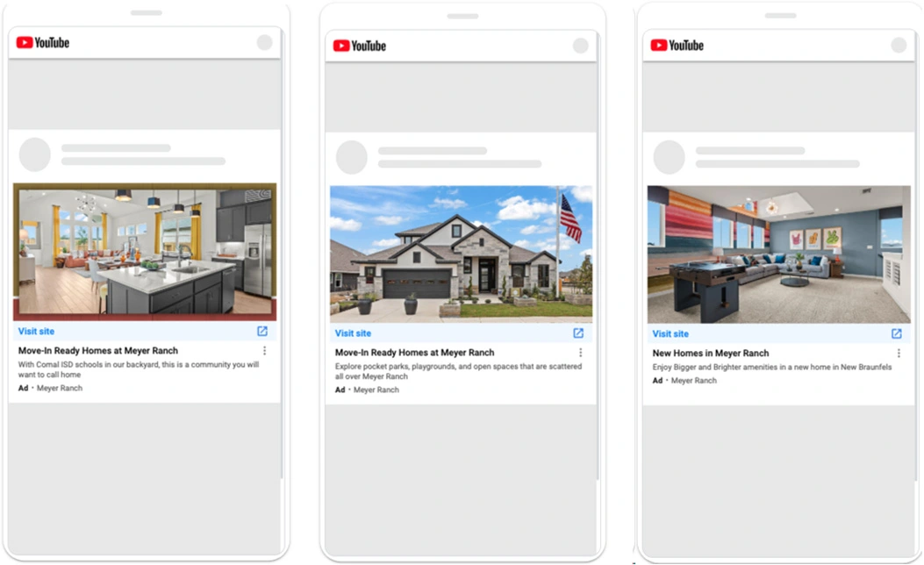
Task: Click the description mentioning Comal ISD schools
Action: tap(139, 369)
